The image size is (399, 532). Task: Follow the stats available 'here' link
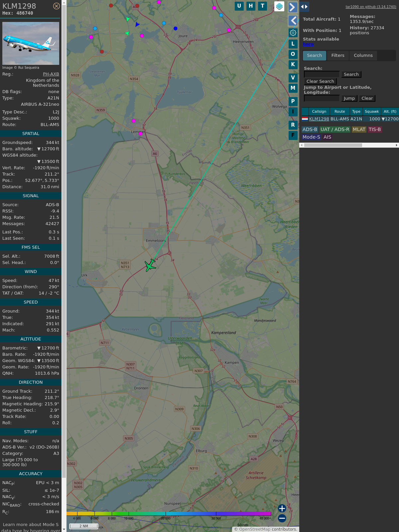(308, 44)
